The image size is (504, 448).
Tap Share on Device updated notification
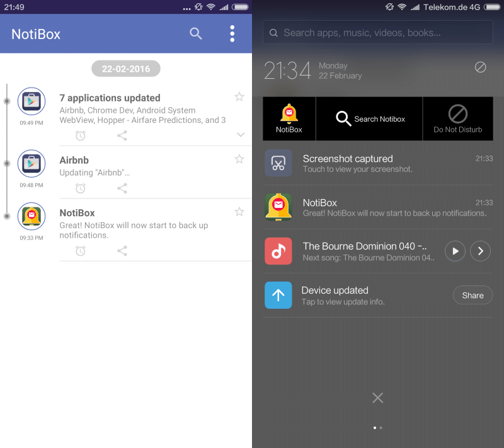pyautogui.click(x=473, y=295)
